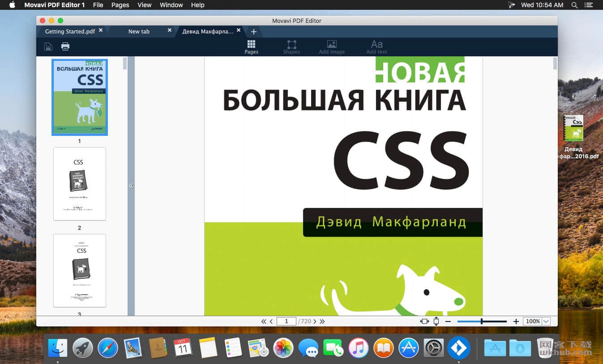603x364 pixels.
Task: Open the zoom percentage dropdown
Action: click(x=546, y=321)
